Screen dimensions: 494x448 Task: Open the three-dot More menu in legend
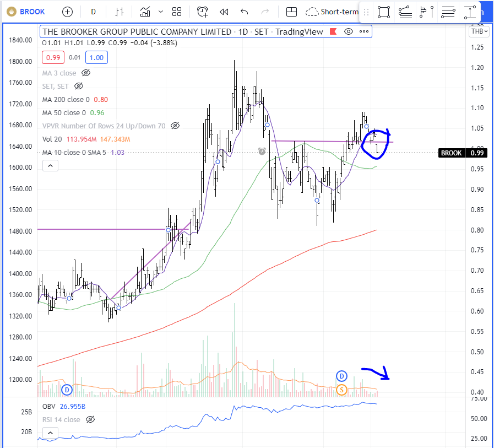pyautogui.click(x=364, y=31)
